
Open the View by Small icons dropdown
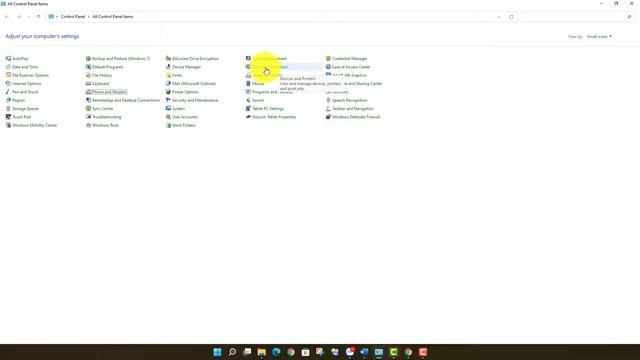click(599, 37)
